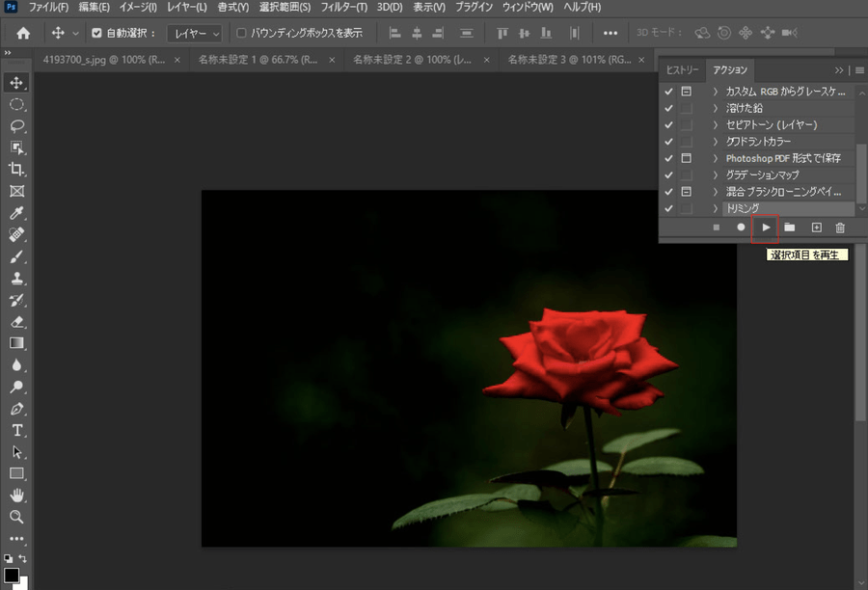
Task: Open the Actions panel menu icon
Action: (859, 70)
